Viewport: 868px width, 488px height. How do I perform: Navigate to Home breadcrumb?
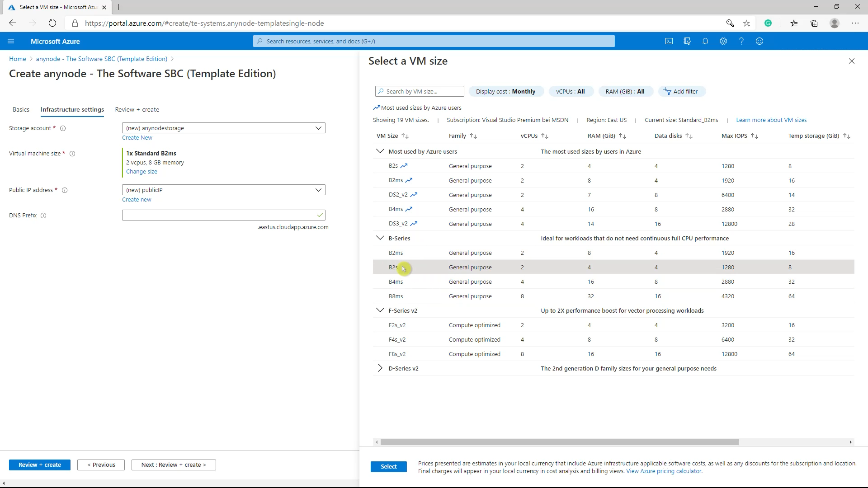18,59
